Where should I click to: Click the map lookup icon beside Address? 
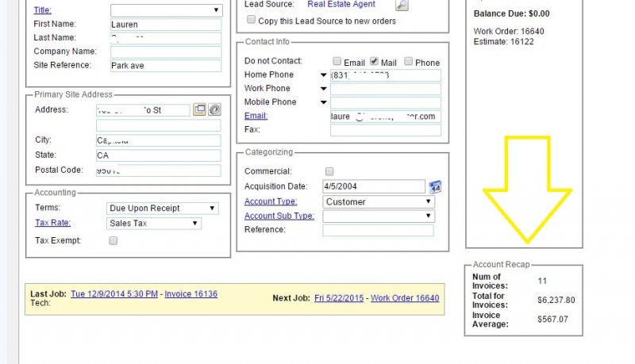tap(214, 109)
